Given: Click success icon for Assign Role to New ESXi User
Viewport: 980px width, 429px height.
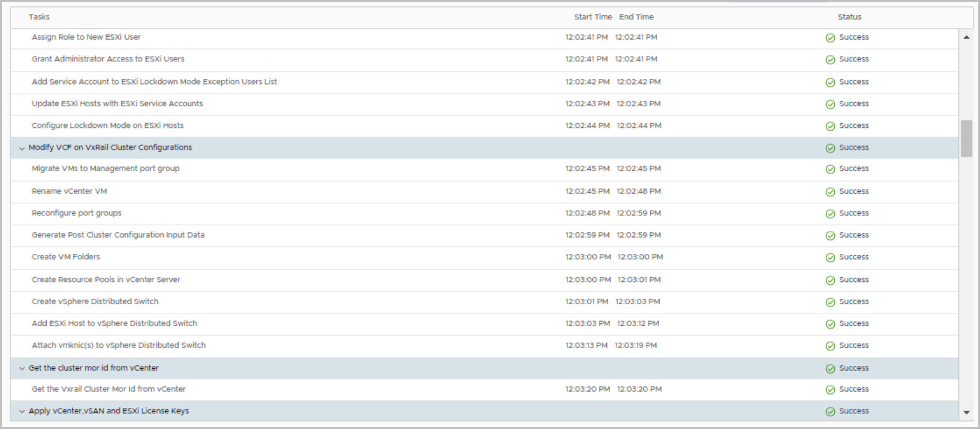Looking at the screenshot, I should (x=830, y=37).
